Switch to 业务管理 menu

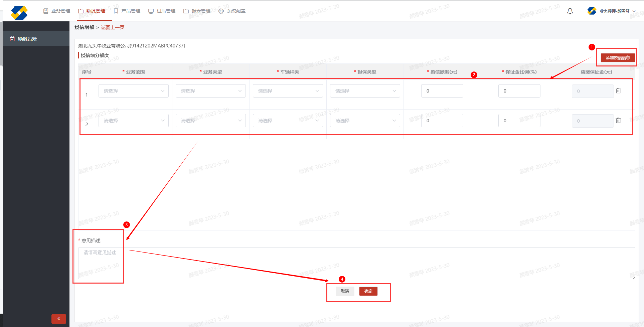(x=57, y=11)
